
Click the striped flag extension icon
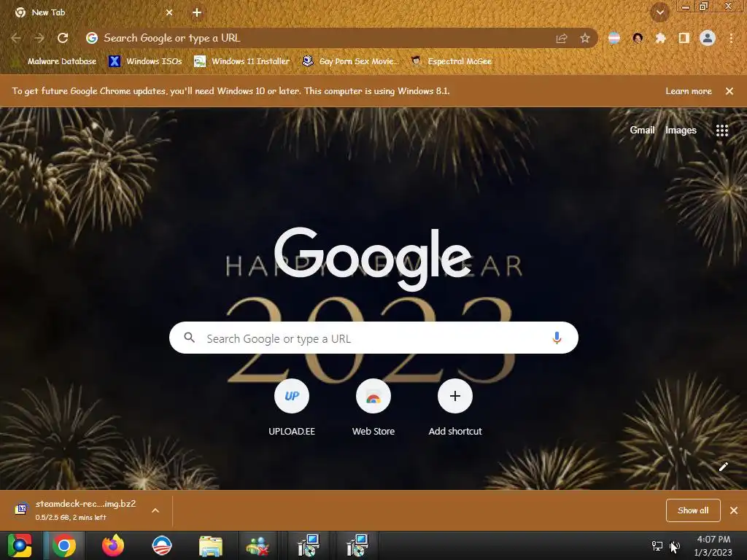[x=614, y=38]
